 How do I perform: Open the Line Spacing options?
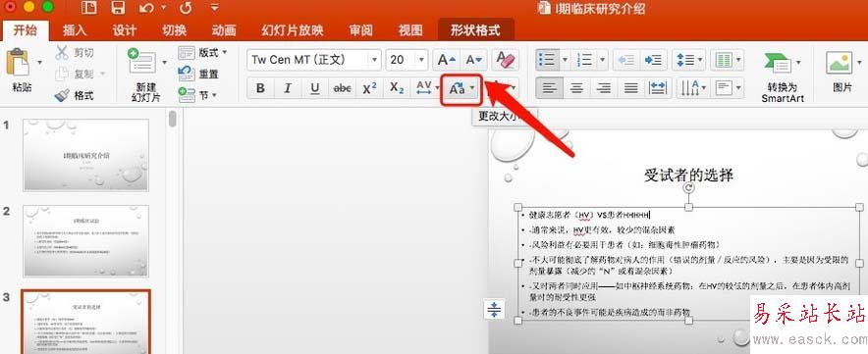688,60
